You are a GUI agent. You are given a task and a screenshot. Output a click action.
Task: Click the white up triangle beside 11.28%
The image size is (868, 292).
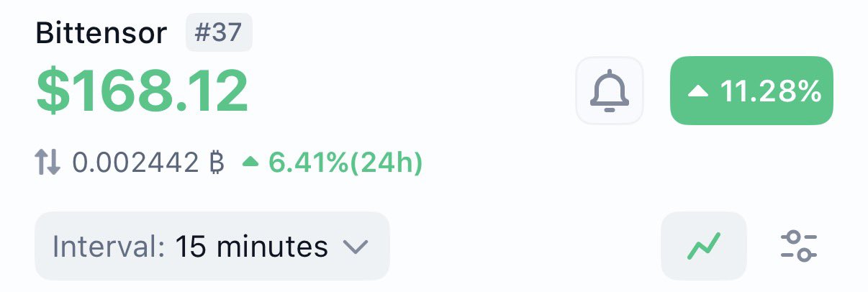tap(697, 92)
